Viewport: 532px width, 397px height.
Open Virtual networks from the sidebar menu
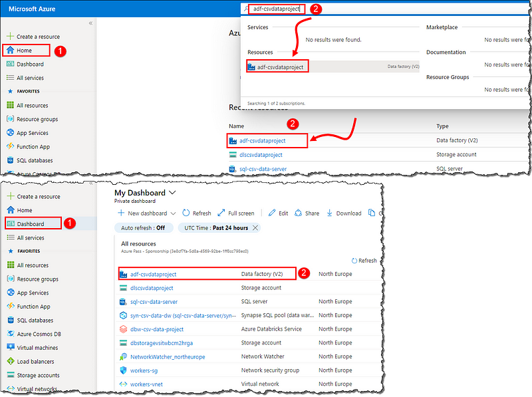(x=39, y=389)
